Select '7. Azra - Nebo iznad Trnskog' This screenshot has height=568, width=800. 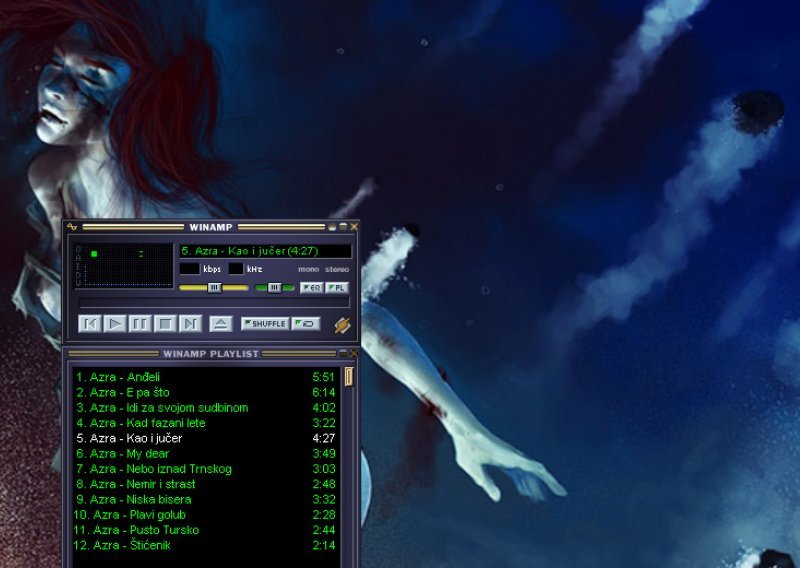click(206, 469)
